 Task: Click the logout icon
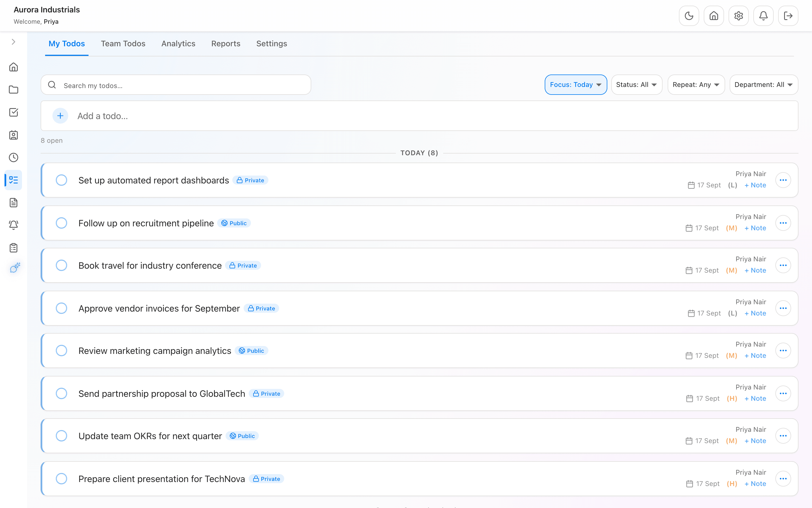tap(788, 16)
